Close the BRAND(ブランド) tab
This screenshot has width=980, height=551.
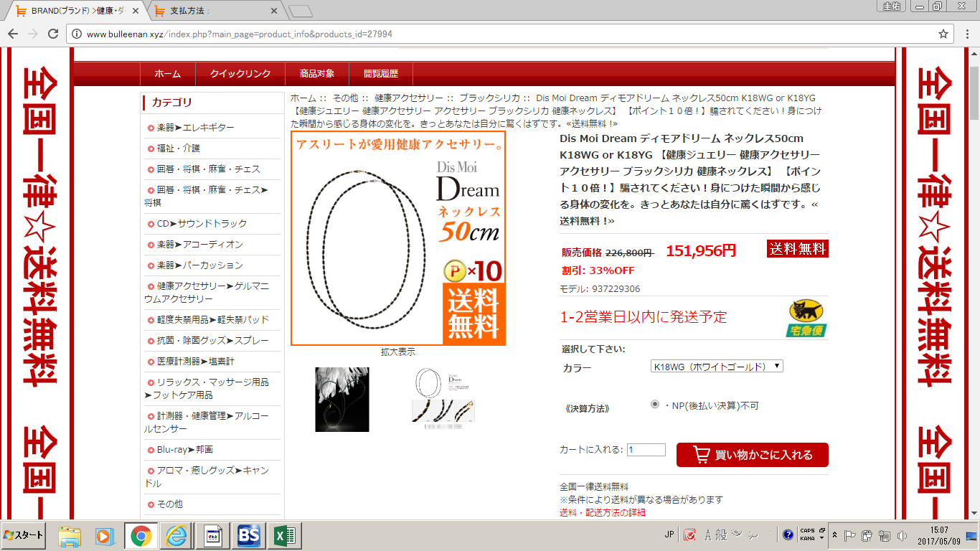coord(136,11)
